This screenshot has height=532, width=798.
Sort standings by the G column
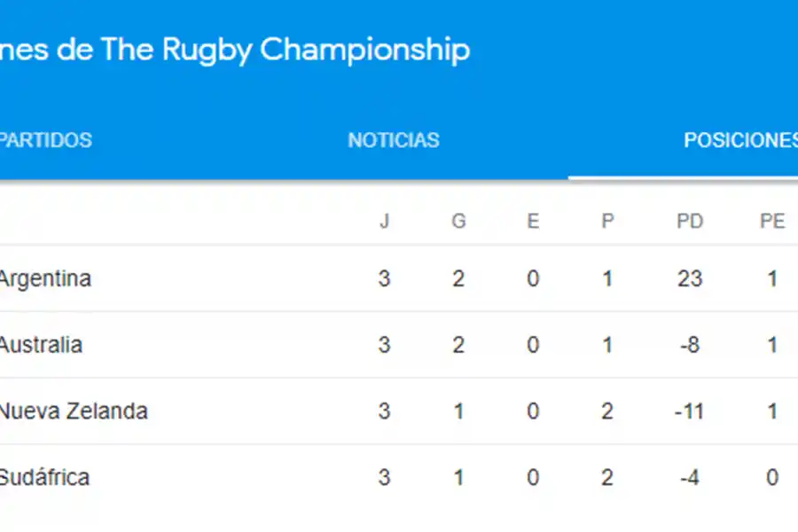coord(458,221)
